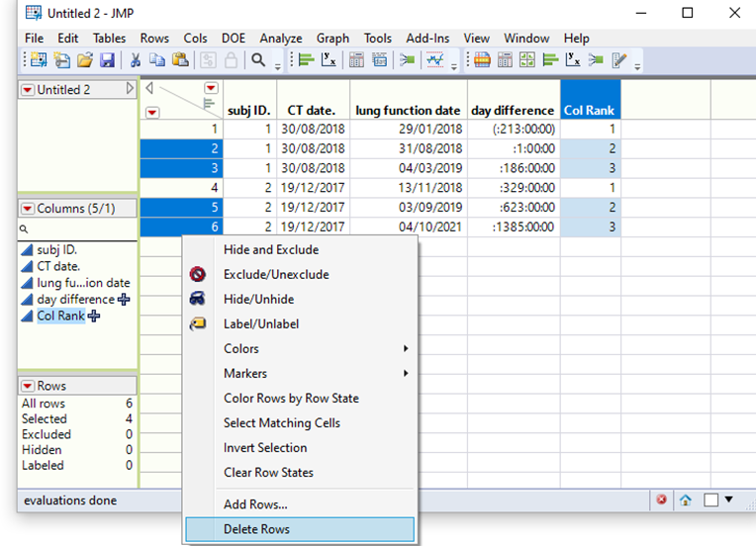This screenshot has height=546, width=756.
Task: Collapse side panels with the left triangle
Action: pyautogui.click(x=149, y=88)
